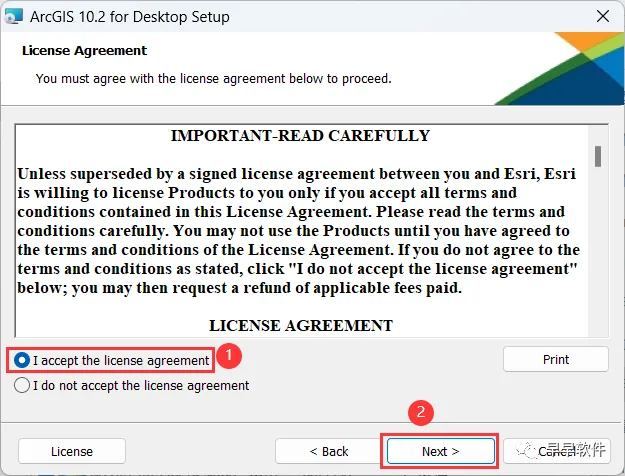This screenshot has width=625, height=476.
Task: Click the ArcGIS setup icon in title bar
Action: [x=14, y=17]
